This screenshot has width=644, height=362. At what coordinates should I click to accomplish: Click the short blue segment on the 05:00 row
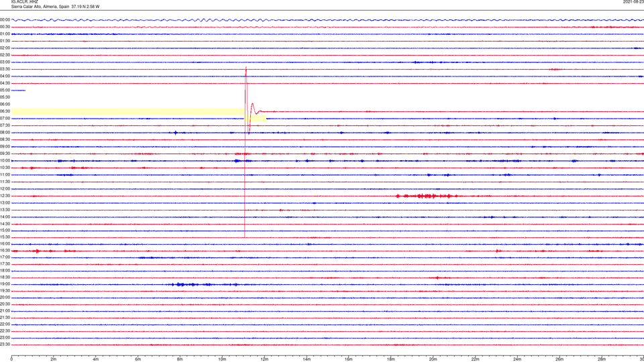[19, 90]
